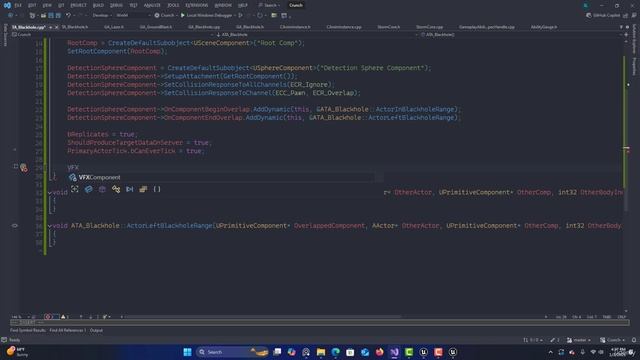Open the Help menu
The image size is (640, 360).
click(x=243, y=5)
